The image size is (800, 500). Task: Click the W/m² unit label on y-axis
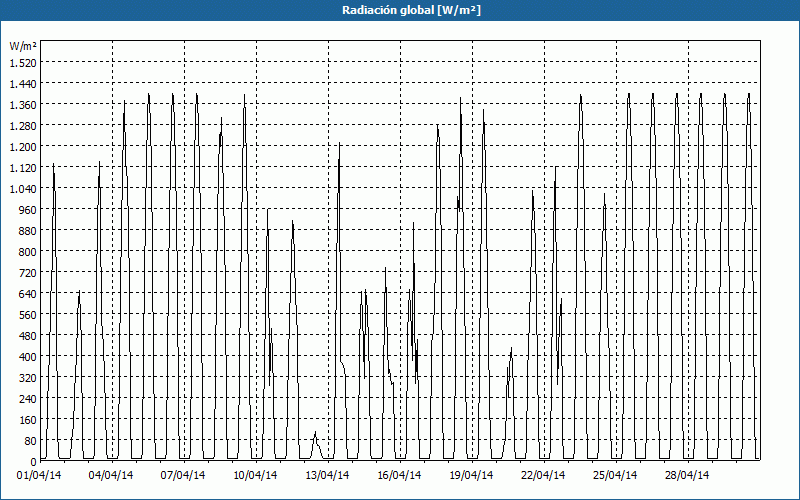coord(23,47)
